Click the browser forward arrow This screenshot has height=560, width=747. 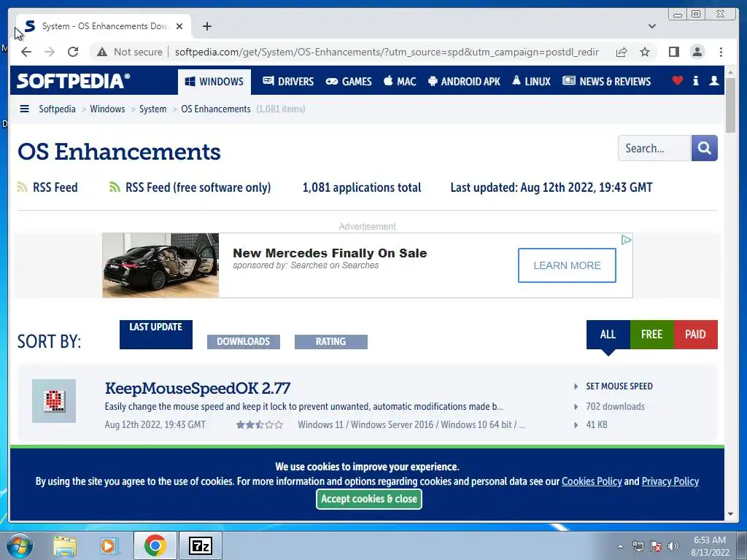point(50,52)
